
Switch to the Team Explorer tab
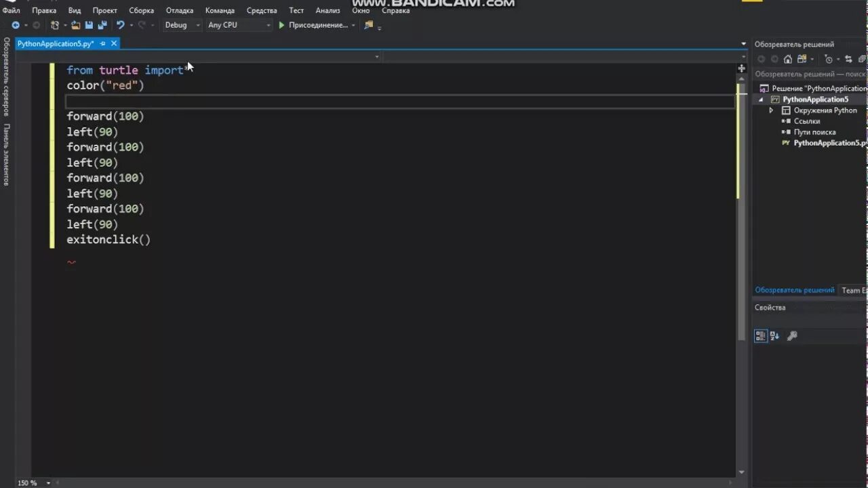pyautogui.click(x=854, y=290)
